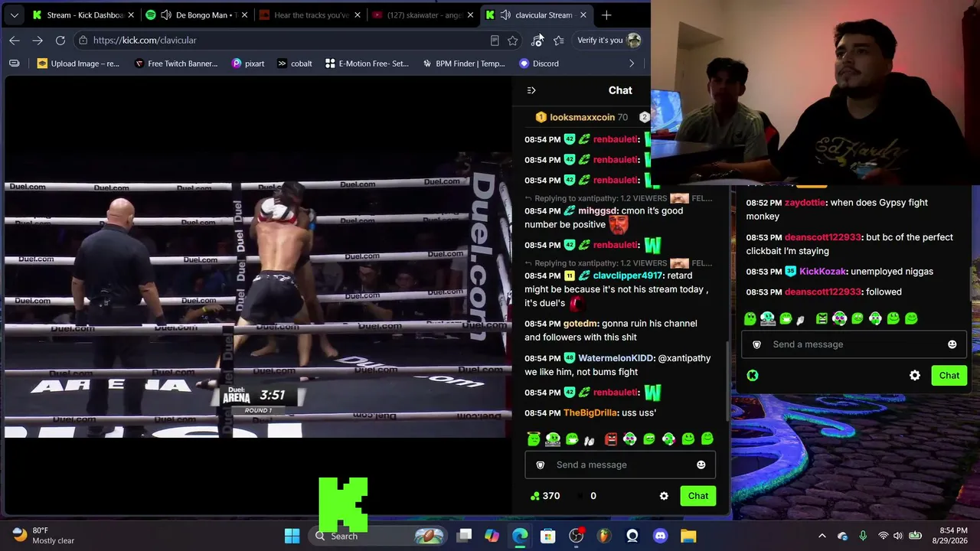Viewport: 980px width, 551px height.
Task: Open Discord from the taskbar
Action: pyautogui.click(x=660, y=536)
